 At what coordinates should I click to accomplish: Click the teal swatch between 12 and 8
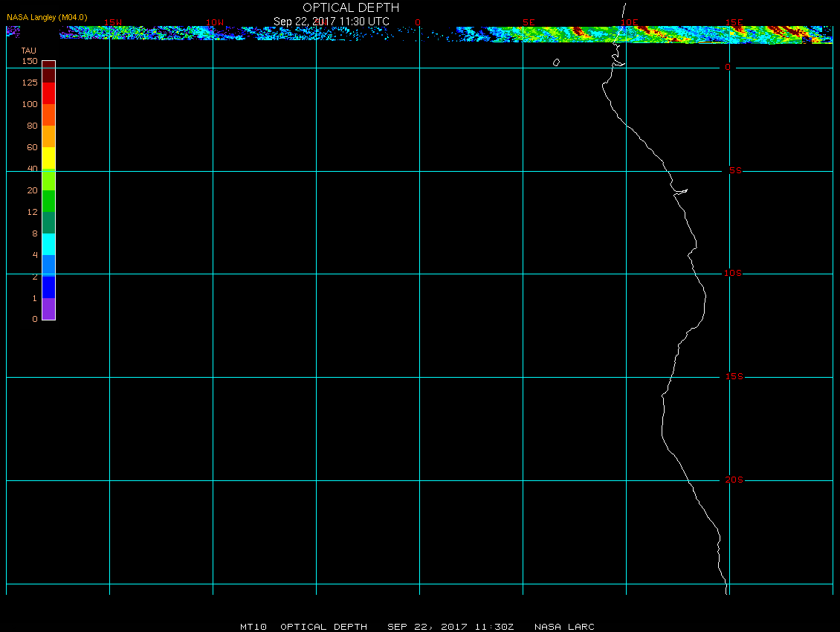(x=49, y=222)
